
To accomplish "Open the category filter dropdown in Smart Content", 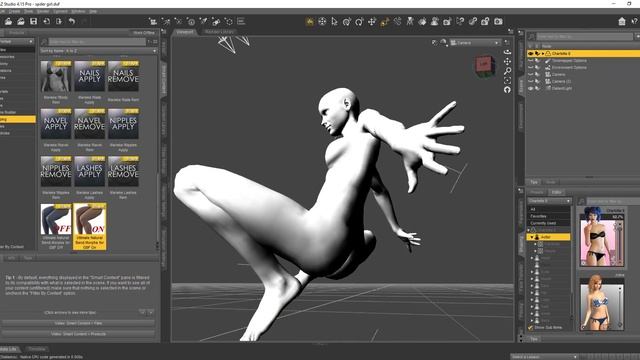I will [x=17, y=42].
